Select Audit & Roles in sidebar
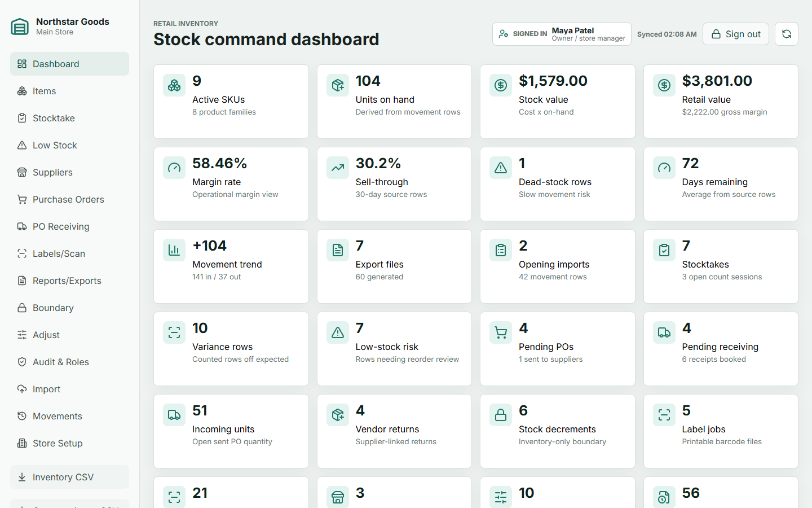 click(x=69, y=362)
